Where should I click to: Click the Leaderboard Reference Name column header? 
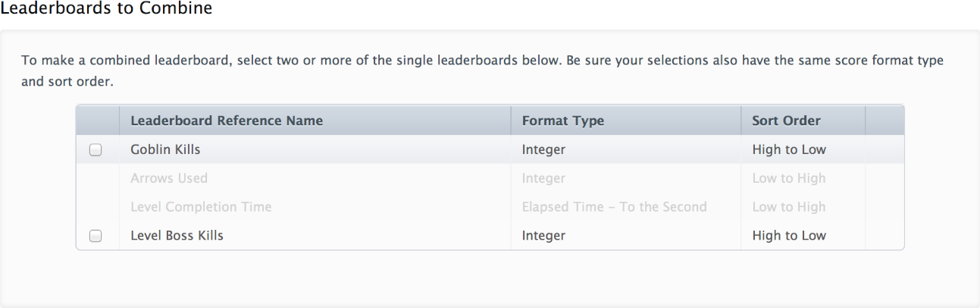(227, 121)
